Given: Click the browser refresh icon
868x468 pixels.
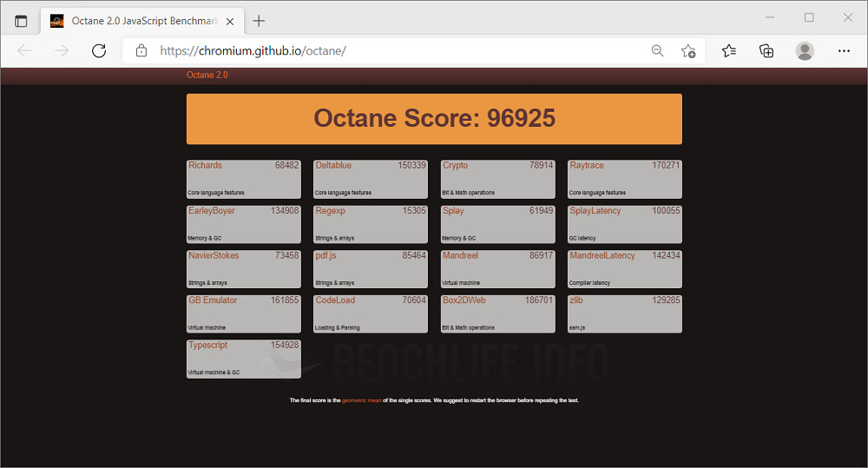Looking at the screenshot, I should click(x=99, y=50).
